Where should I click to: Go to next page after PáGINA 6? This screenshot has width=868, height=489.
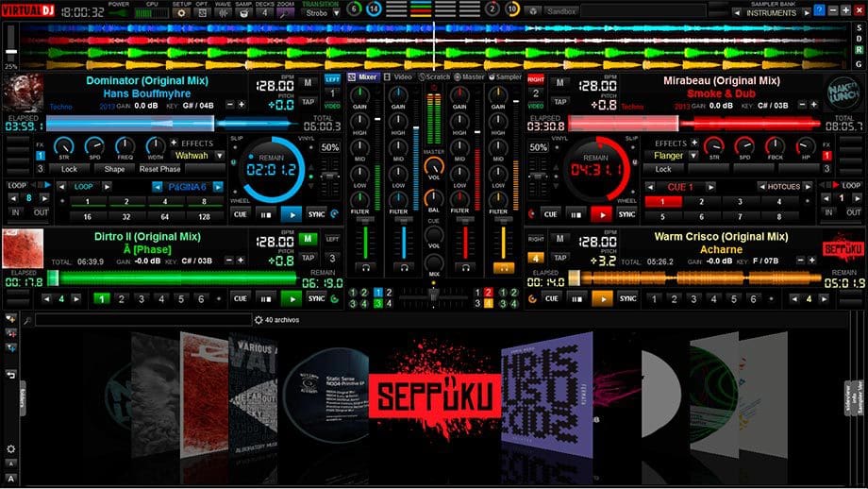[218, 187]
